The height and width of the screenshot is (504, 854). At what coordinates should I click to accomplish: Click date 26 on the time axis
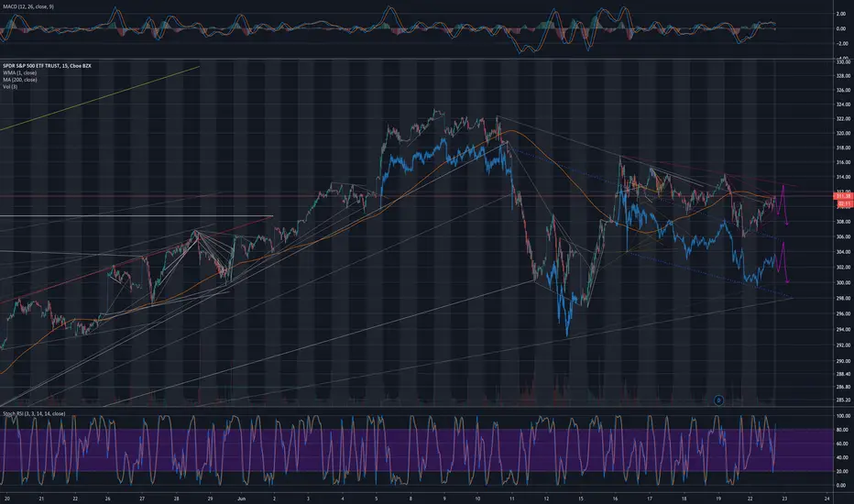click(108, 498)
